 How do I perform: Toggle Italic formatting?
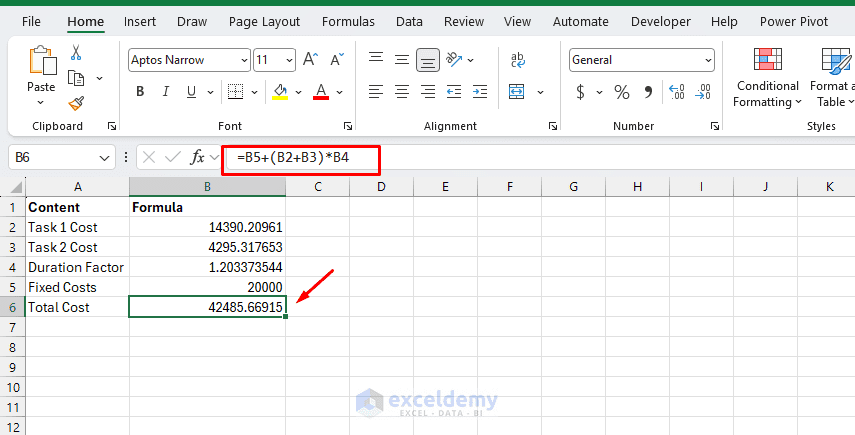166,92
